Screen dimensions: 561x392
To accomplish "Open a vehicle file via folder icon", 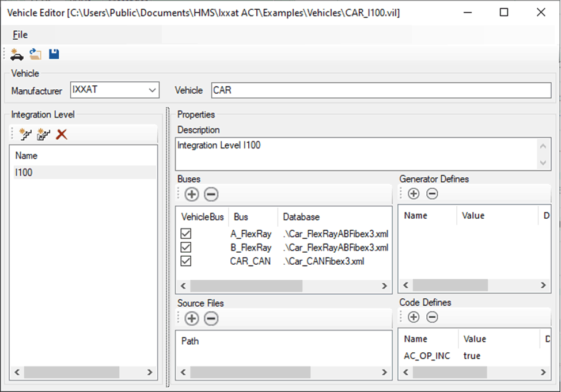I will 35,54.
